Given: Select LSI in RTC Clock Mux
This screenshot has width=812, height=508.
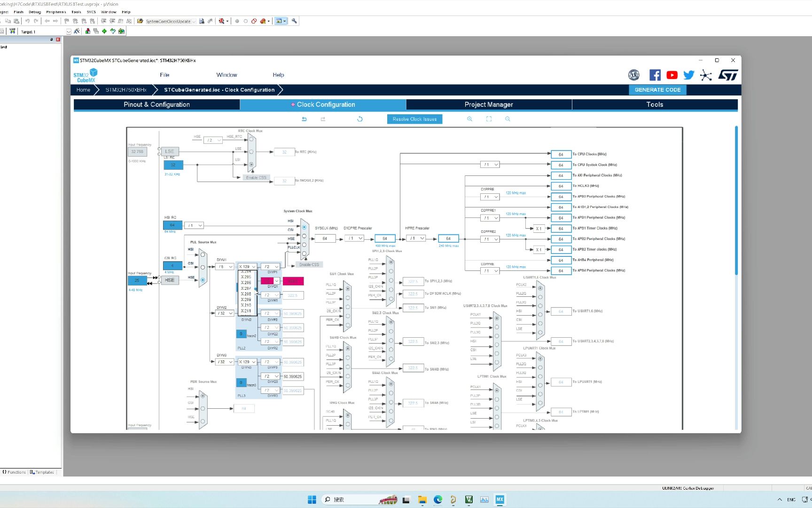Looking at the screenshot, I should tap(251, 165).
